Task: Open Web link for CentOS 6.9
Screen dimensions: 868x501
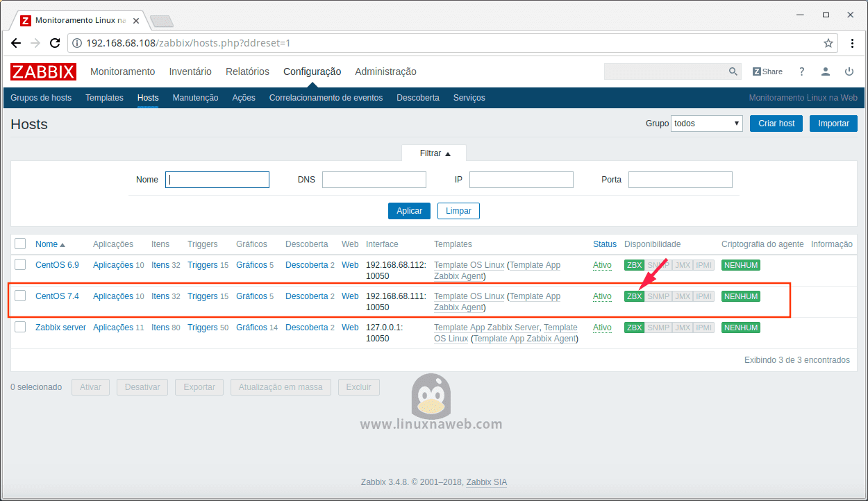Action: point(350,265)
